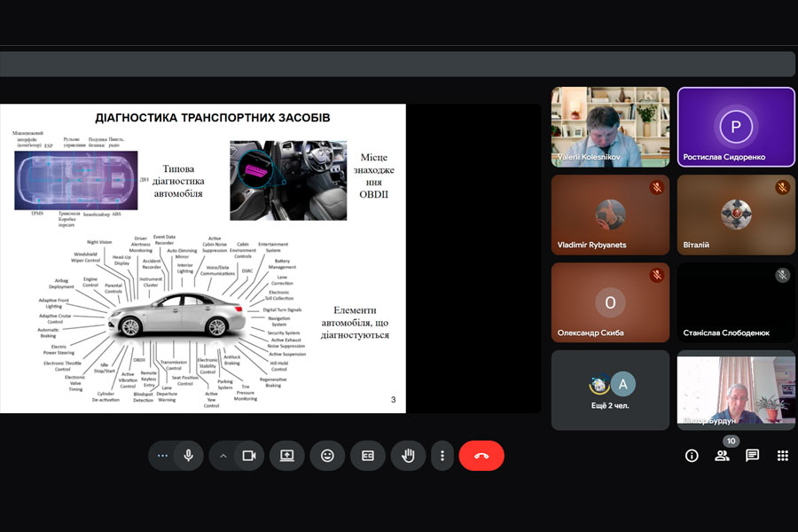Open more options vertical dots menu
Image resolution: width=798 pixels, height=532 pixels.
[x=442, y=456]
